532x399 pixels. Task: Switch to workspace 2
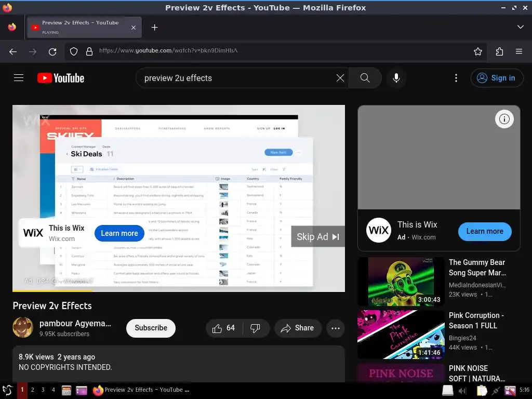point(33,390)
